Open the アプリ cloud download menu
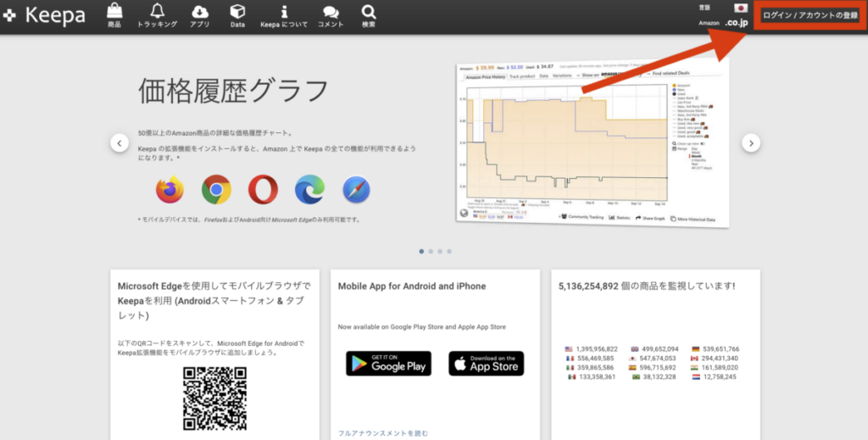The height and width of the screenshot is (440, 868). tap(200, 15)
